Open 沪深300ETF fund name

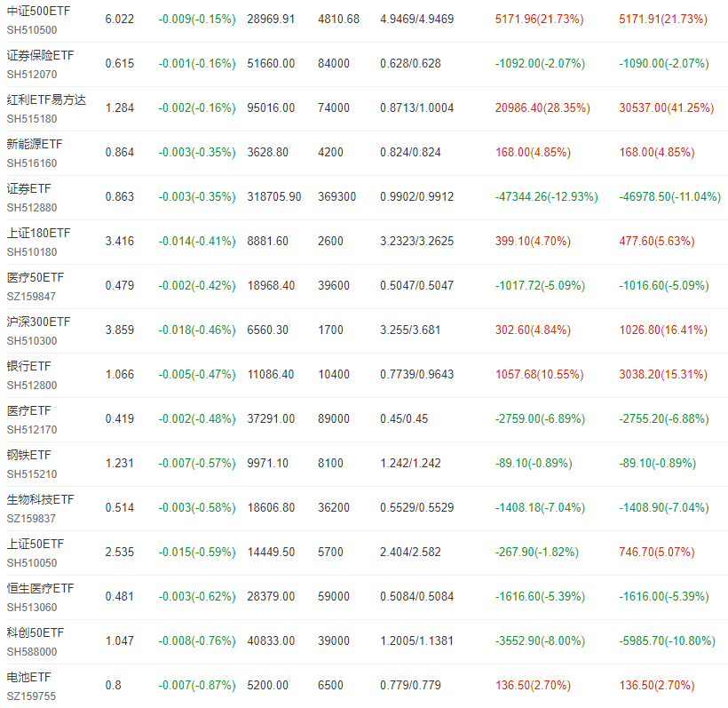click(38, 322)
